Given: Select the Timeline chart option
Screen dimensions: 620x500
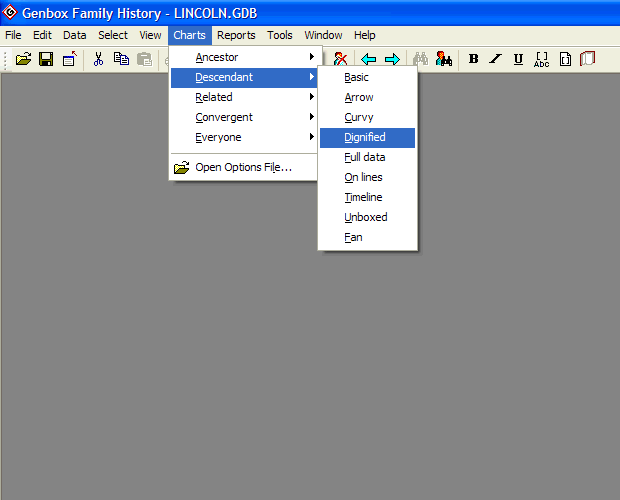Looking at the screenshot, I should click(364, 197).
